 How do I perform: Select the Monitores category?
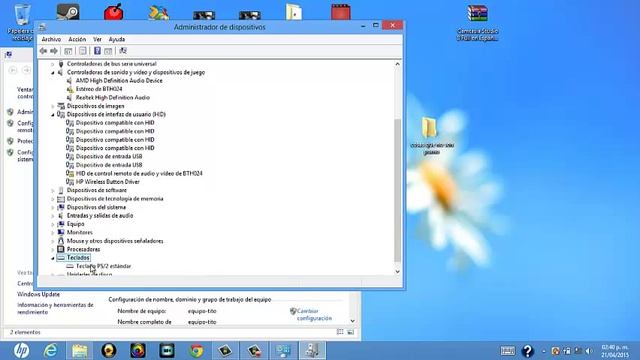80,232
